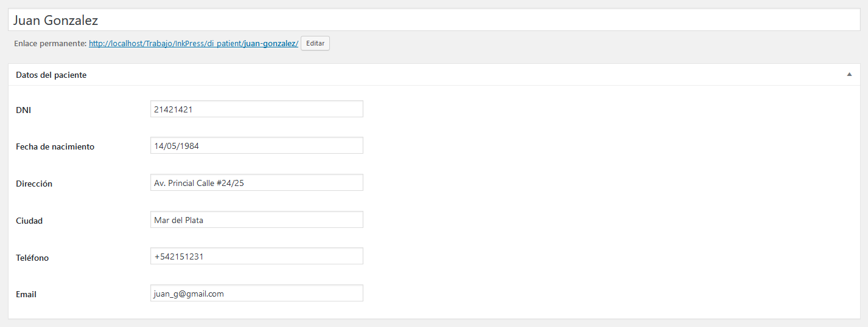Focus the Juan Gonzalez title field
Image resolution: width=868 pixels, height=327 pixels.
tap(434, 20)
